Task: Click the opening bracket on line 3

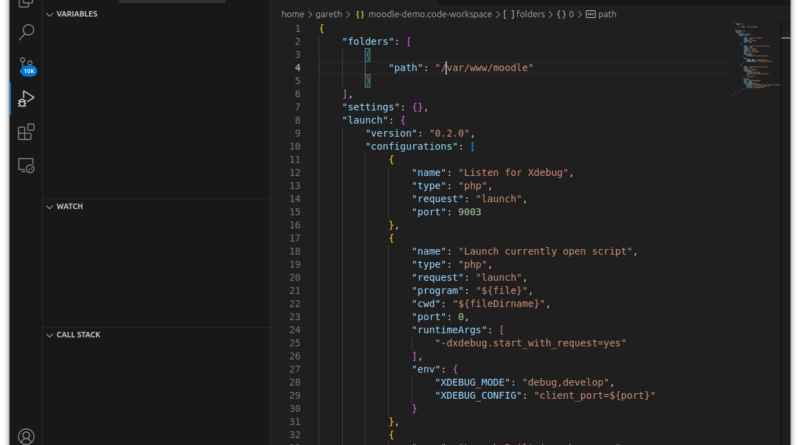Action: (x=368, y=55)
